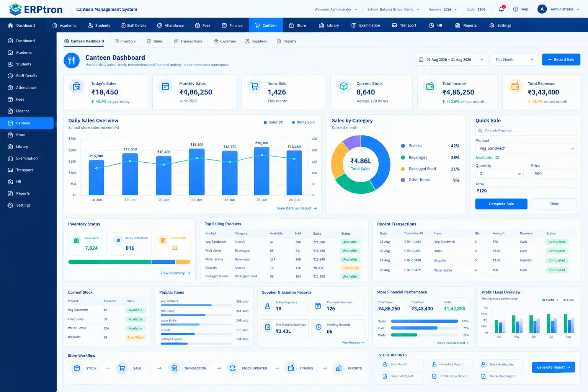Open the notifications bell icon
The height and width of the screenshot is (392, 588).
click(501, 9)
